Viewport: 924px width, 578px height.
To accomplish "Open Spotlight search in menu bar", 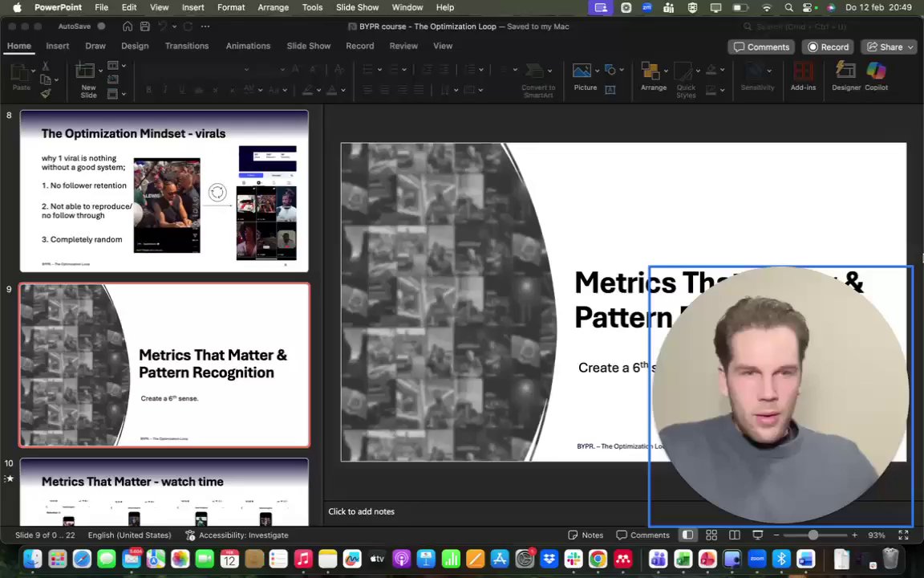I will (x=788, y=8).
